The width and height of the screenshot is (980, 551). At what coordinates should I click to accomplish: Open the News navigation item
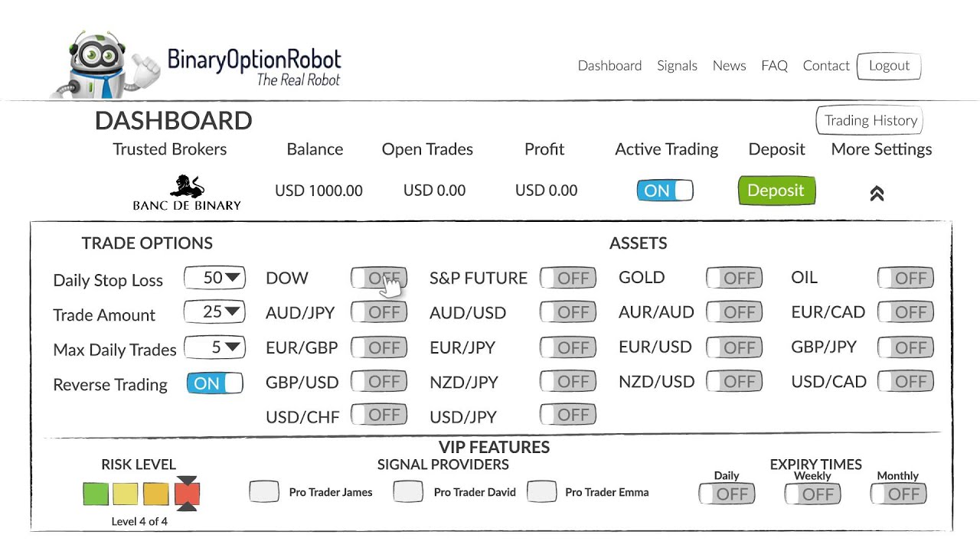[729, 66]
